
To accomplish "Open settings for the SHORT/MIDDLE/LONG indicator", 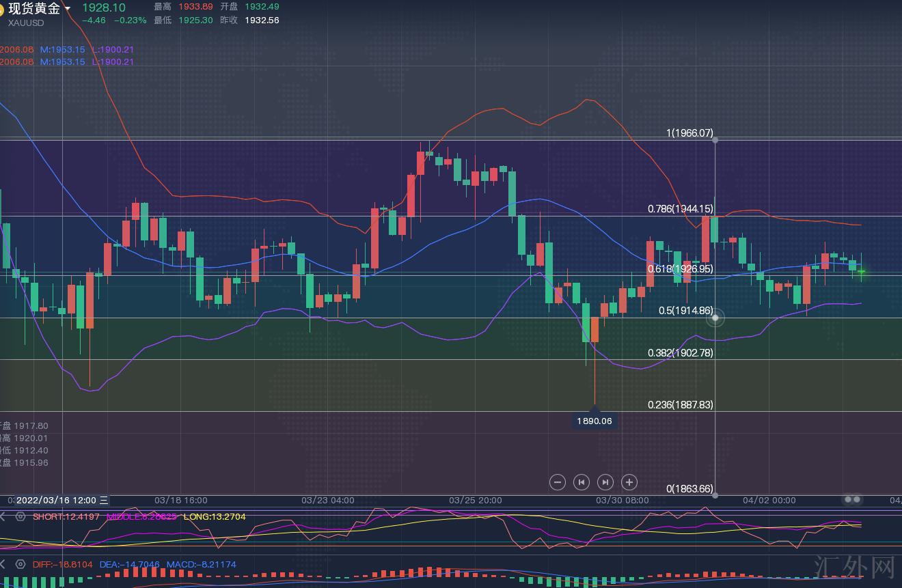I will [x=20, y=516].
